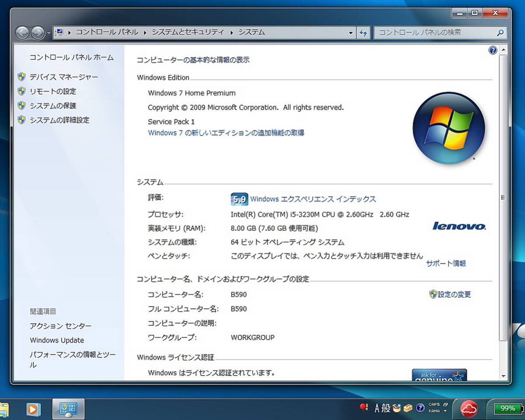The height and width of the screenshot is (420, 525).
Task: Open アクション センター link
Action: pos(60,326)
